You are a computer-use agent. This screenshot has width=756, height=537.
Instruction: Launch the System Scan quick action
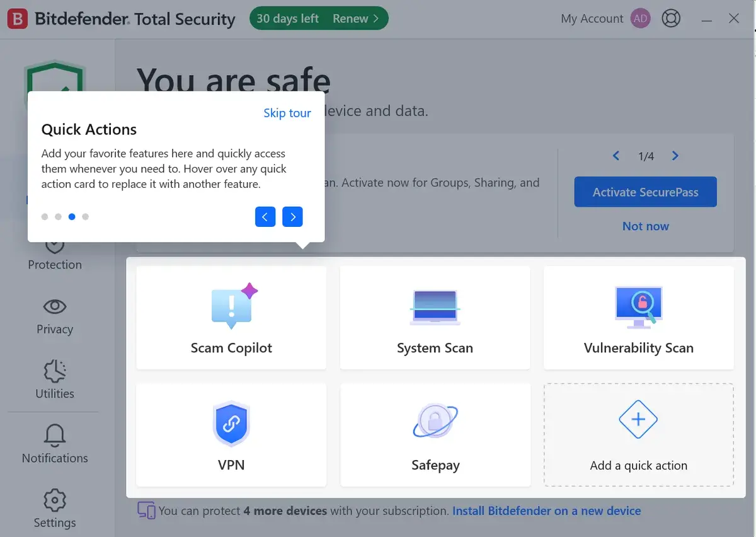click(435, 318)
